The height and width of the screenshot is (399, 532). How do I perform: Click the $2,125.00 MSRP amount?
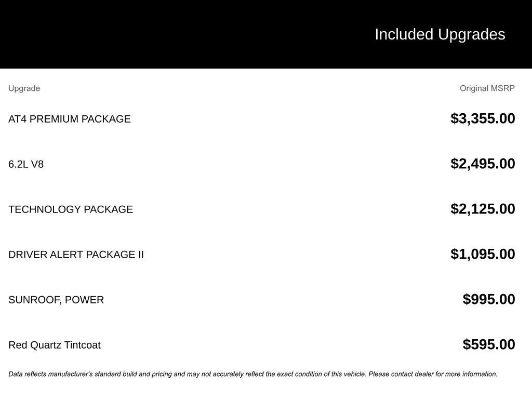point(483,209)
